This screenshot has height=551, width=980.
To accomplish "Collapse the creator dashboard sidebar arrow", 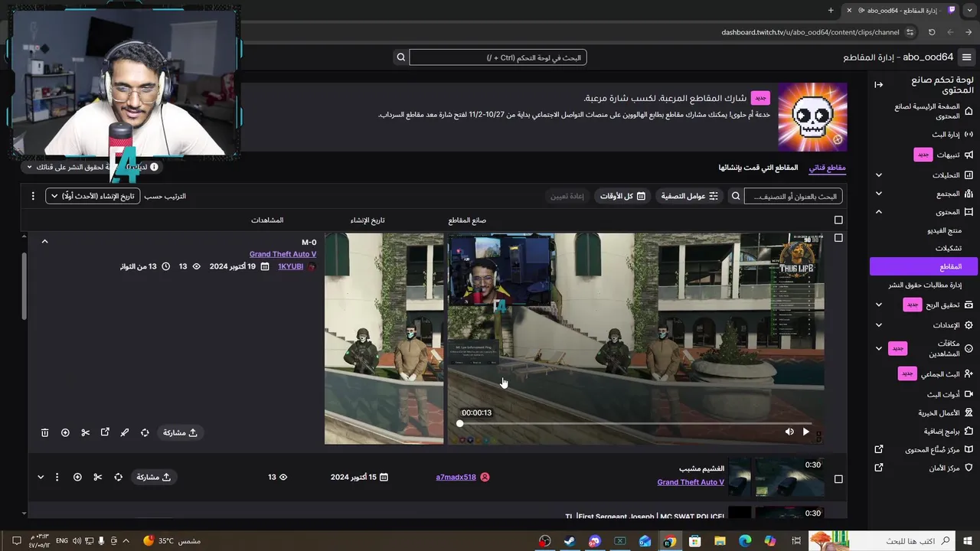I will (x=879, y=85).
